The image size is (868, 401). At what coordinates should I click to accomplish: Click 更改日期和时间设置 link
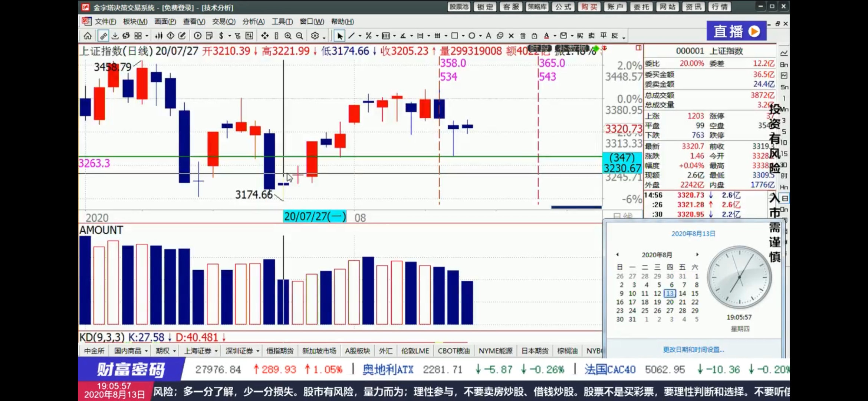[x=693, y=349]
